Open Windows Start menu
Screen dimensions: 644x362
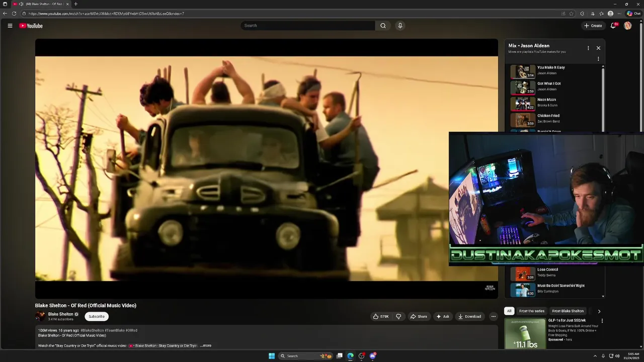click(272, 356)
